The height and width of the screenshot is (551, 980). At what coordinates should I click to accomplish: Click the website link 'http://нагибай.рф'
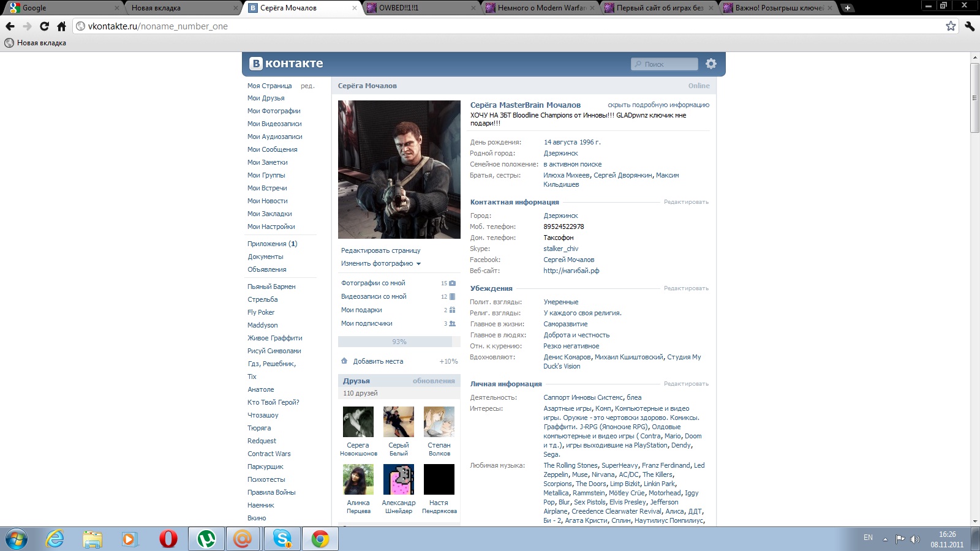coord(571,271)
